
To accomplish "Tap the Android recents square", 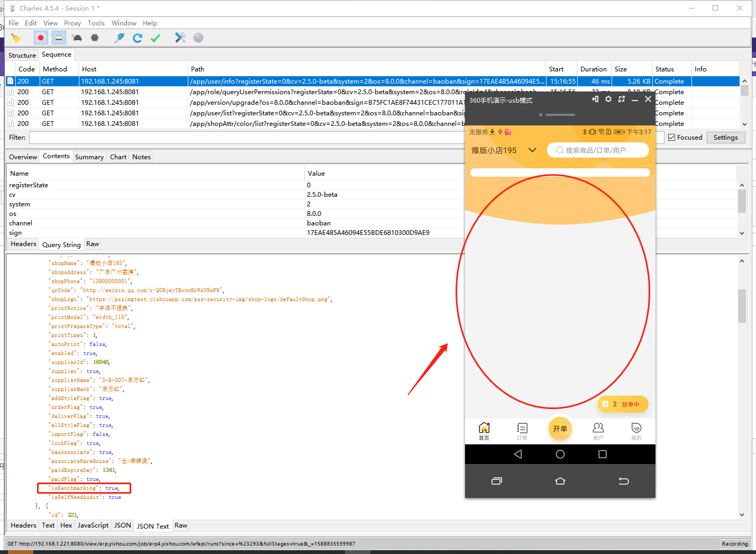I will (603, 454).
